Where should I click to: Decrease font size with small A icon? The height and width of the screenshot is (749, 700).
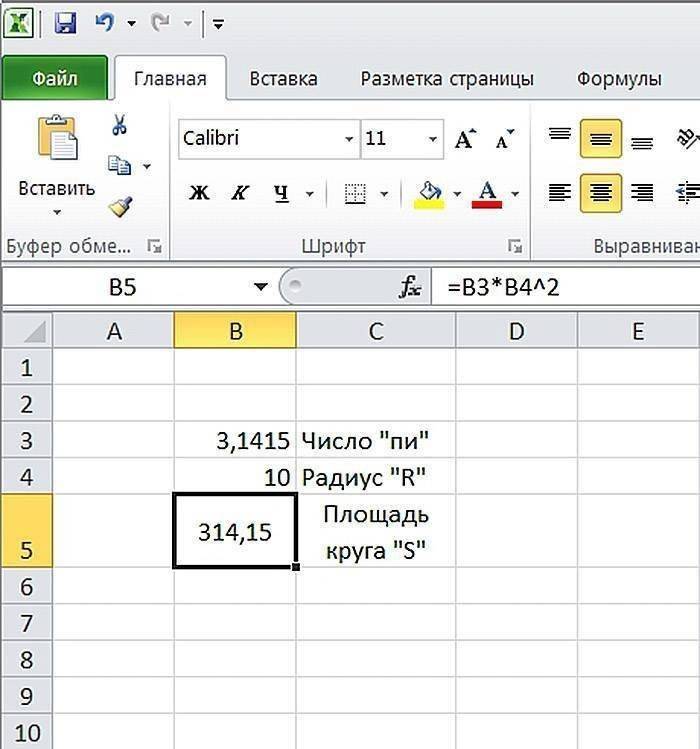pyautogui.click(x=505, y=139)
